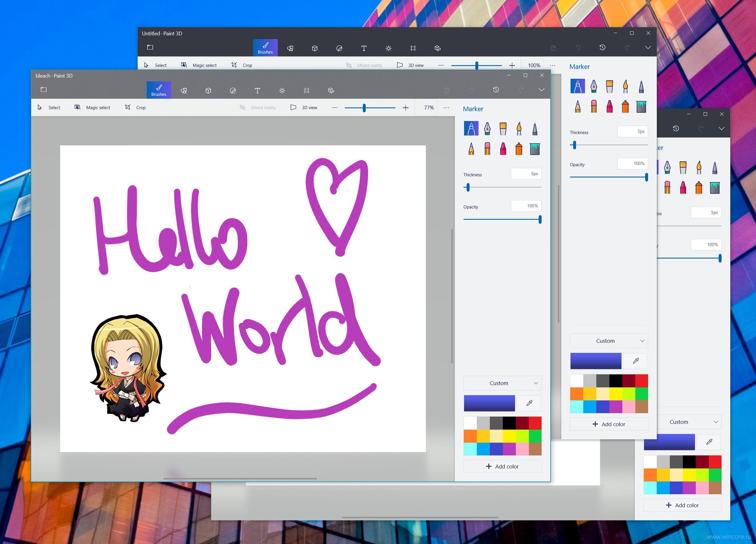This screenshot has width=756, height=544.
Task: Open Custom dropdown in Untitled window
Action: [609, 341]
